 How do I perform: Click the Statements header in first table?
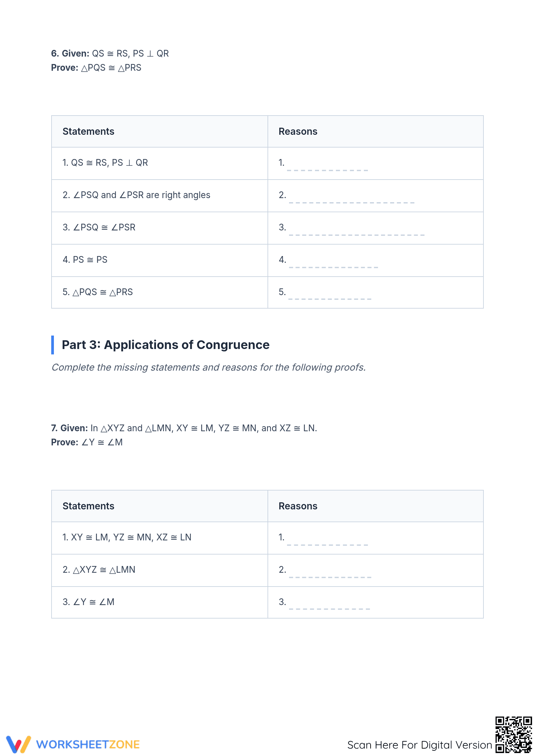point(88,131)
